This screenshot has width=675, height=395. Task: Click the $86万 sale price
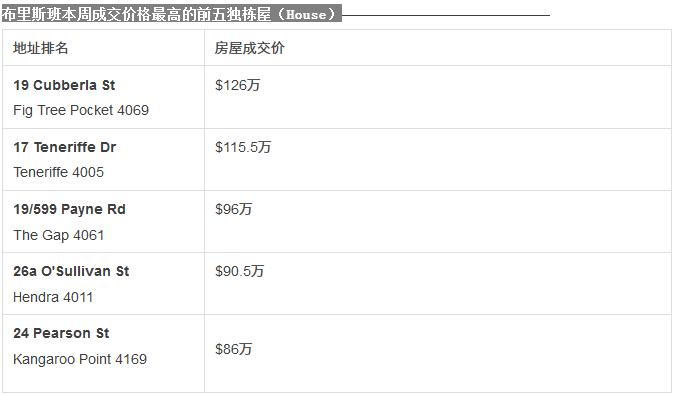(x=233, y=349)
